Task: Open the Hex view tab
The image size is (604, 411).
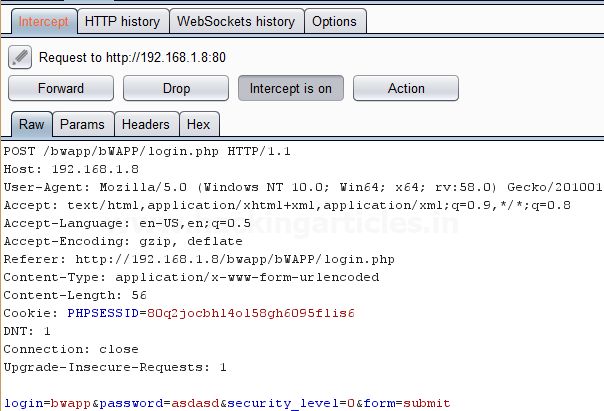Action: pyautogui.click(x=199, y=124)
